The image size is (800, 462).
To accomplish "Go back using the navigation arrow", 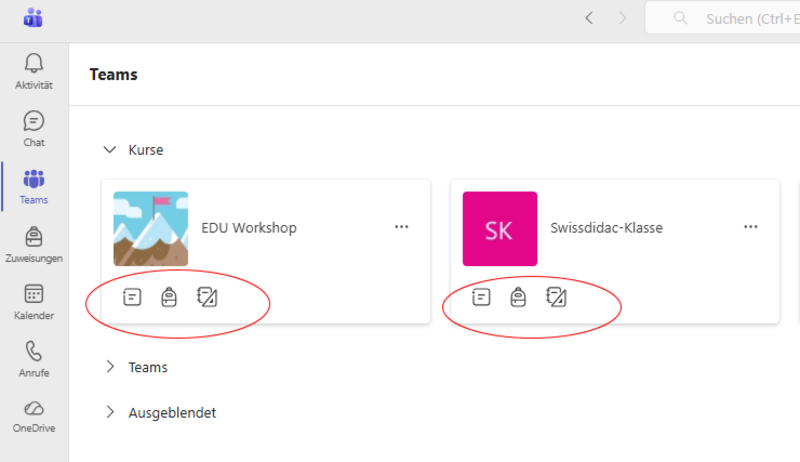I will tap(589, 18).
